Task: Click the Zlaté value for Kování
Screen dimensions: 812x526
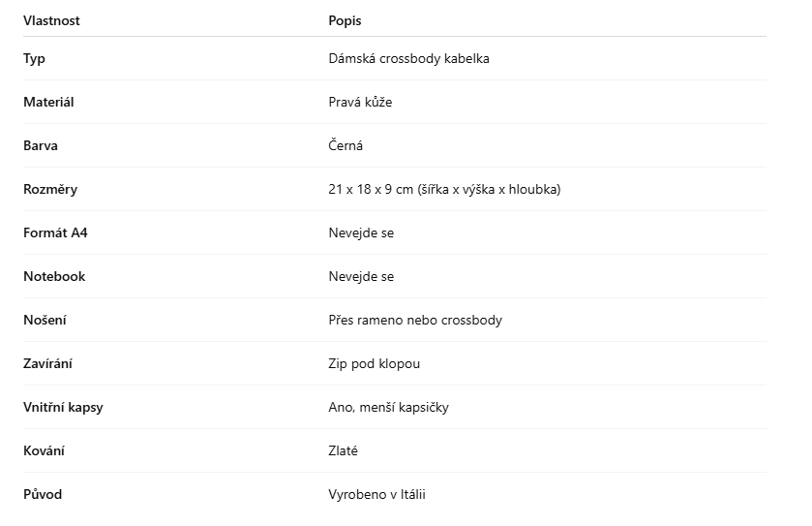Action: [x=344, y=450]
